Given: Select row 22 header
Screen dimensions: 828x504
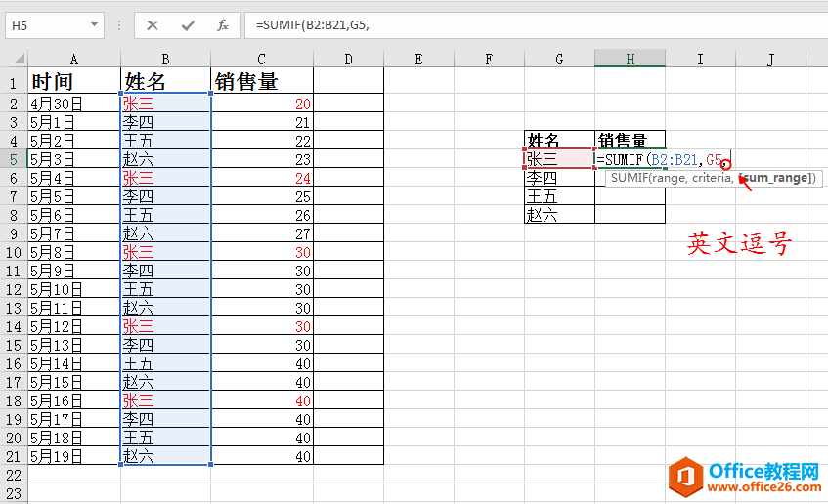Looking at the screenshot, I should pyautogui.click(x=14, y=475).
